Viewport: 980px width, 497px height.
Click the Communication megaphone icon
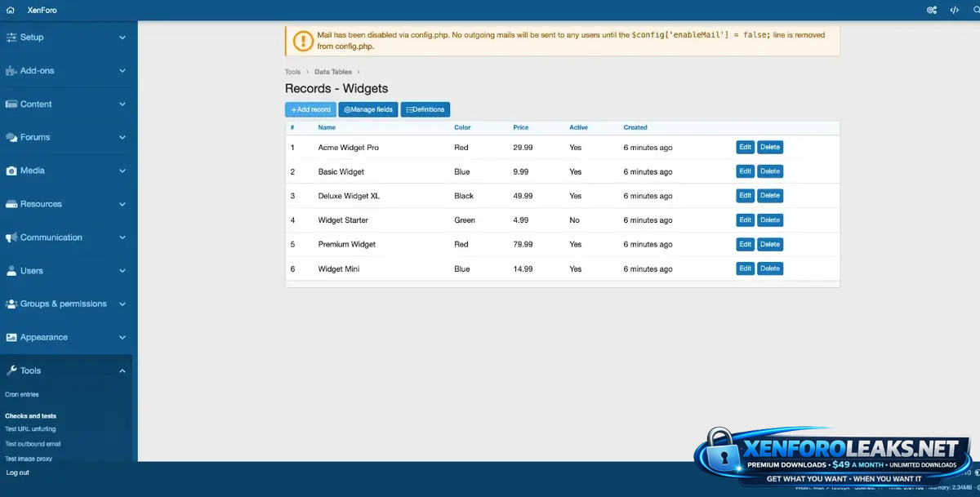[11, 237]
